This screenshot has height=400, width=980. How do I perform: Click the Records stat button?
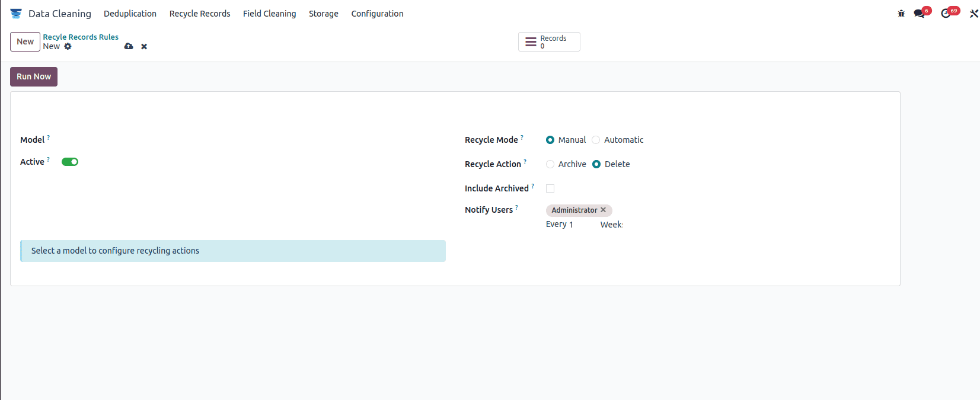coord(549,42)
